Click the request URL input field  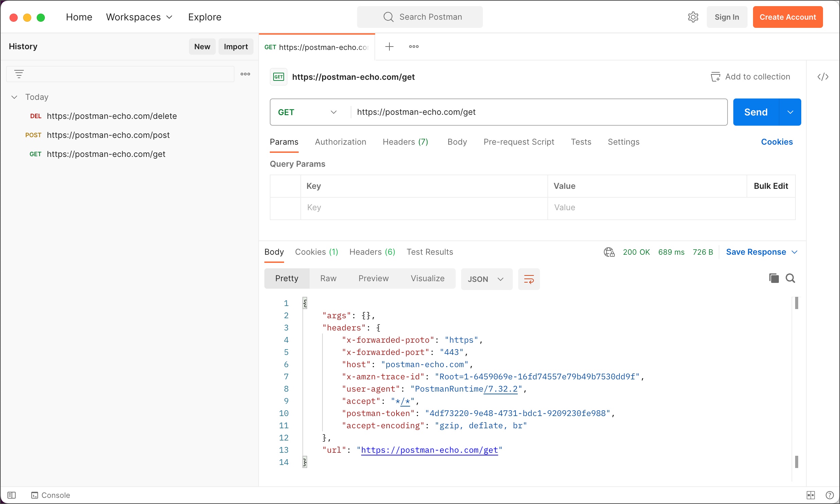539,112
